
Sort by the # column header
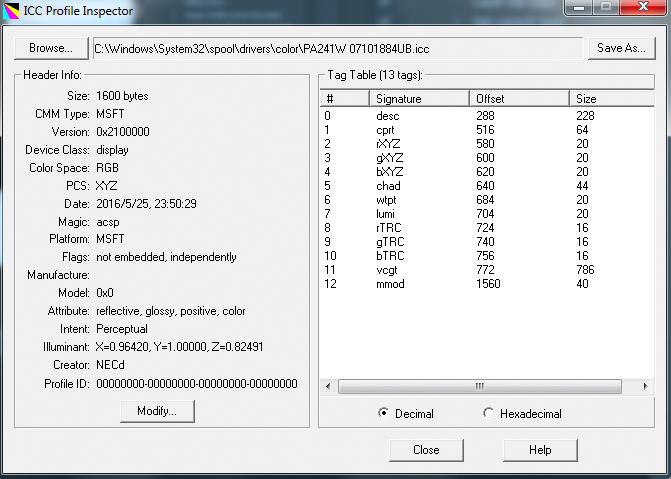(x=344, y=98)
